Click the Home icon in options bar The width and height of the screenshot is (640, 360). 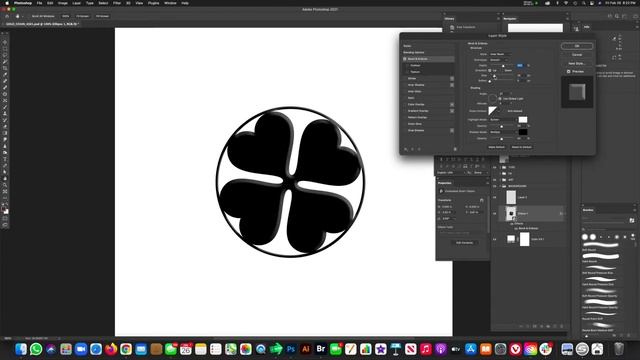7,16
